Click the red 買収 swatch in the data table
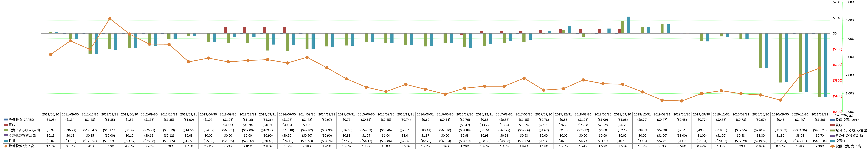Image resolution: width=868 pixels, height=149 pixels. [x=5, y=125]
